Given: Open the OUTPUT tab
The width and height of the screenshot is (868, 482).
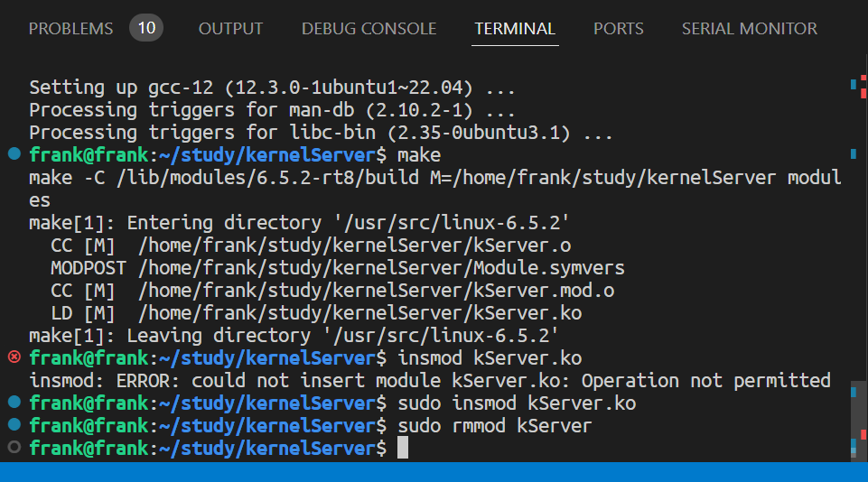Looking at the screenshot, I should [x=230, y=29].
